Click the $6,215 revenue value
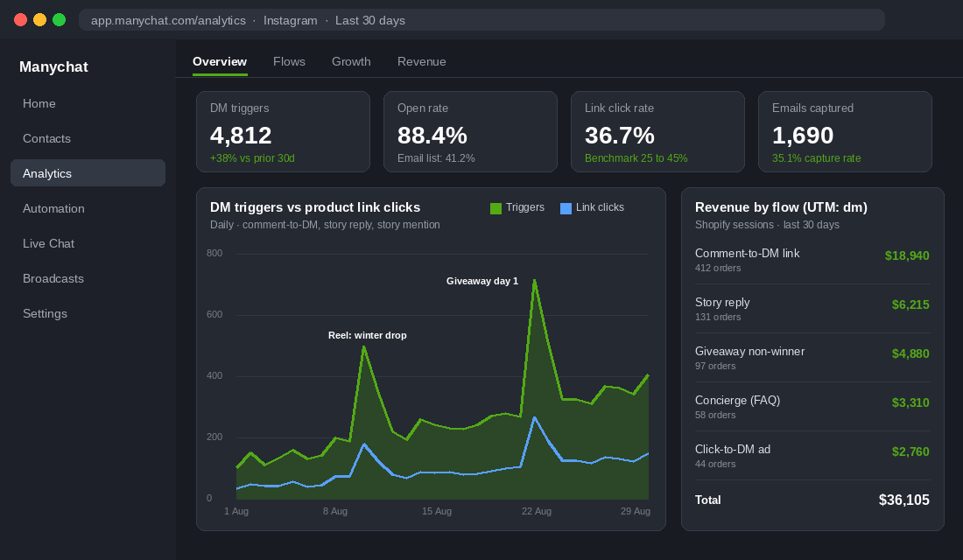 click(x=910, y=305)
